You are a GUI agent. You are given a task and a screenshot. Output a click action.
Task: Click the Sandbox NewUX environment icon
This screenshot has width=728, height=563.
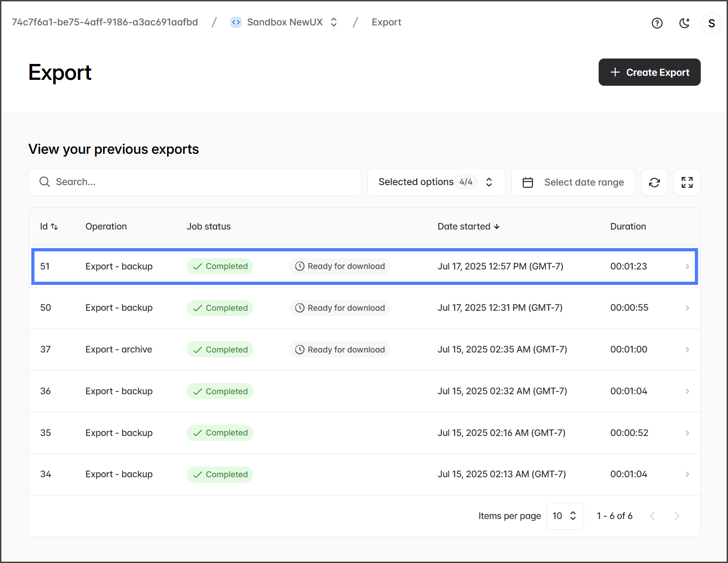coord(236,22)
